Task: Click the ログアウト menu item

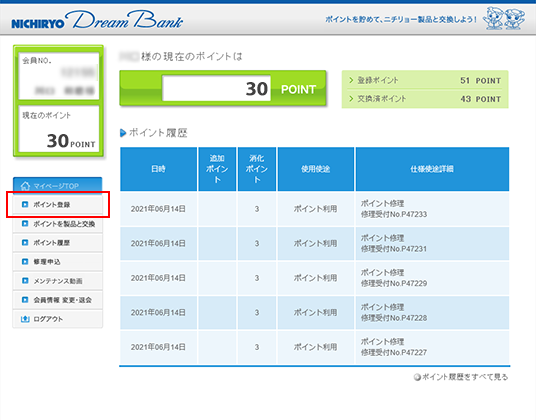Action: coord(57,319)
